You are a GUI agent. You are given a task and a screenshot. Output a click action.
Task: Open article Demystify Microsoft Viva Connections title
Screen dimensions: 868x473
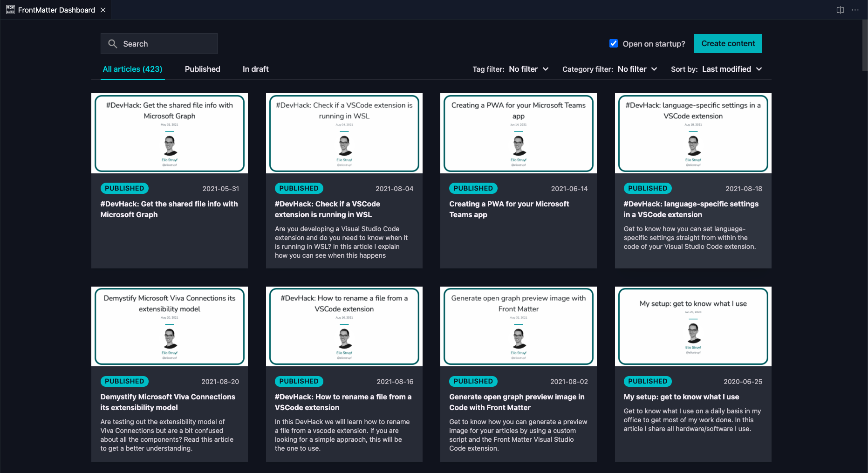point(168,402)
